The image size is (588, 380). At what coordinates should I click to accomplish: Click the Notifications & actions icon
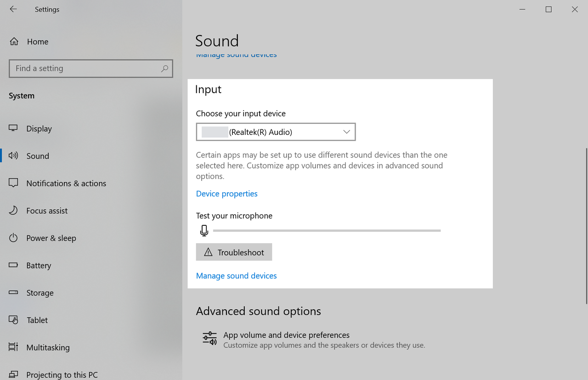pyautogui.click(x=13, y=183)
